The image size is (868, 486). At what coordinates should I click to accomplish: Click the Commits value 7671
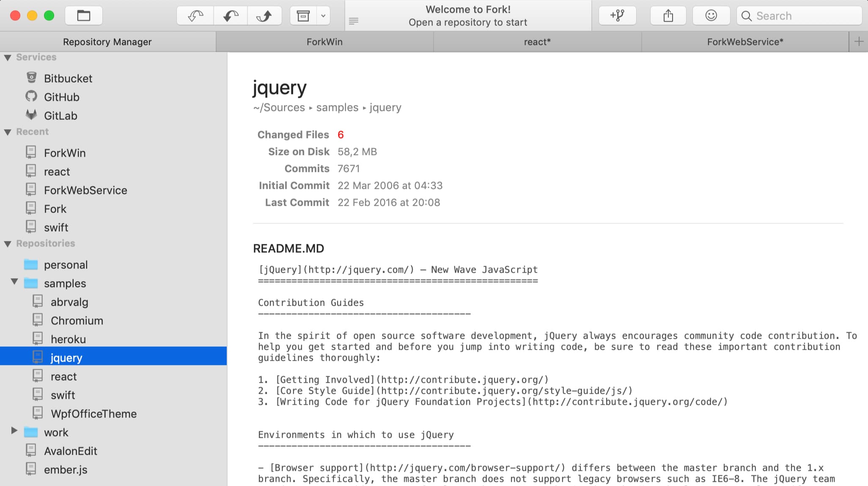coord(349,168)
